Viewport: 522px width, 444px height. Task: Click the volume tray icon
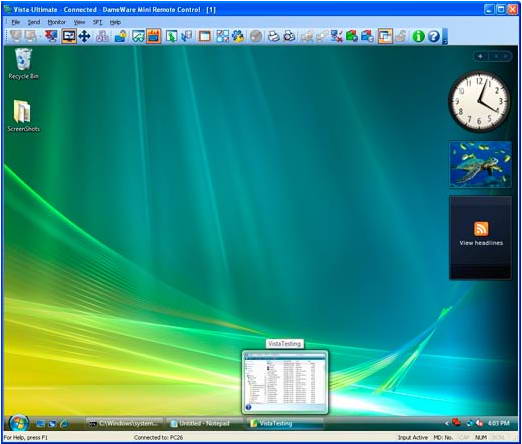tap(480, 423)
